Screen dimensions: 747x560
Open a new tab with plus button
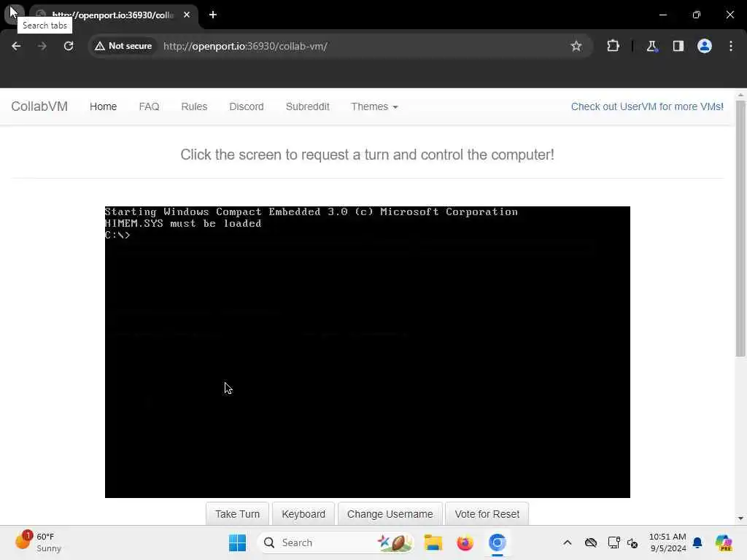tap(213, 15)
